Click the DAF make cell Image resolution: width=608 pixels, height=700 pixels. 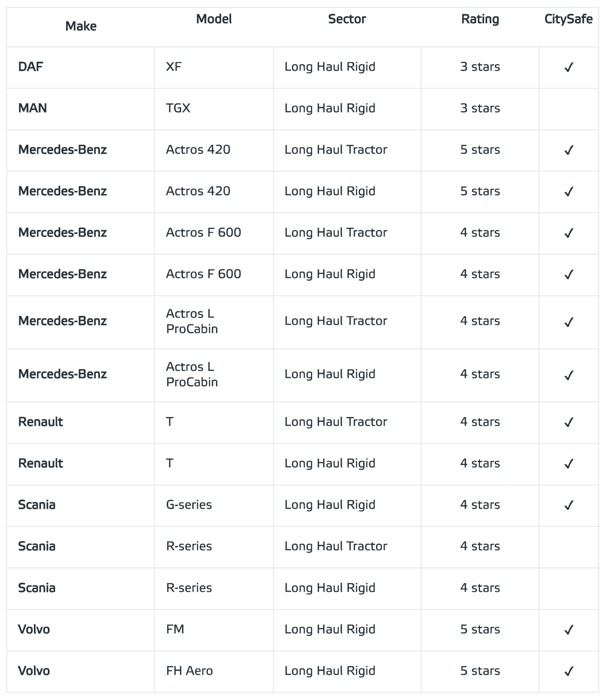[x=31, y=67]
